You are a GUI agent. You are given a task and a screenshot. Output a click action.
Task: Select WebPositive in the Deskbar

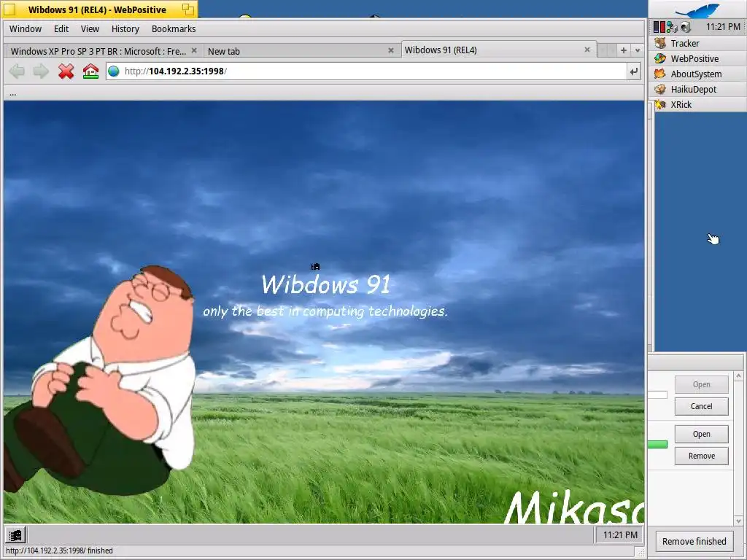(x=698, y=58)
